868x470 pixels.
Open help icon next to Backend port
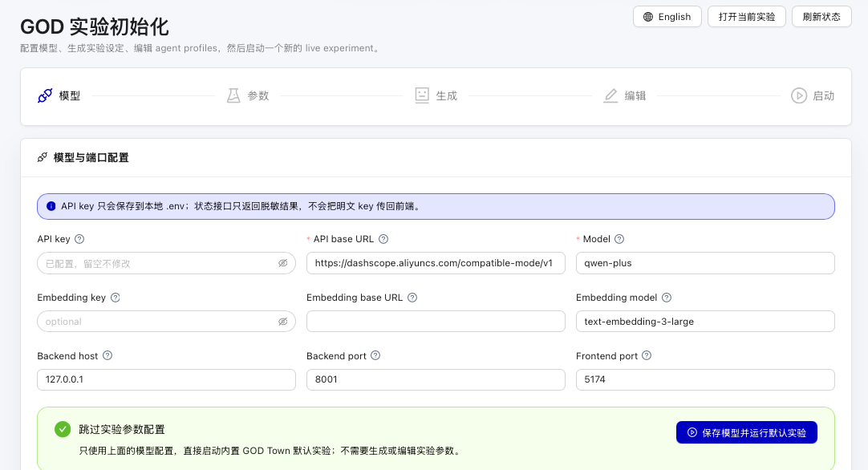click(375, 356)
